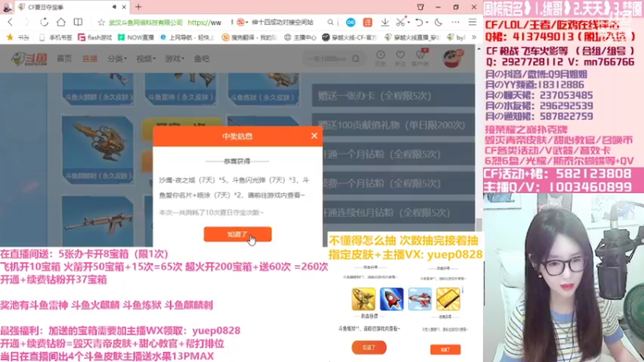Viewport: 644px width, 362px height.
Task: Open the browser hamburger main menu
Action: point(473,23)
